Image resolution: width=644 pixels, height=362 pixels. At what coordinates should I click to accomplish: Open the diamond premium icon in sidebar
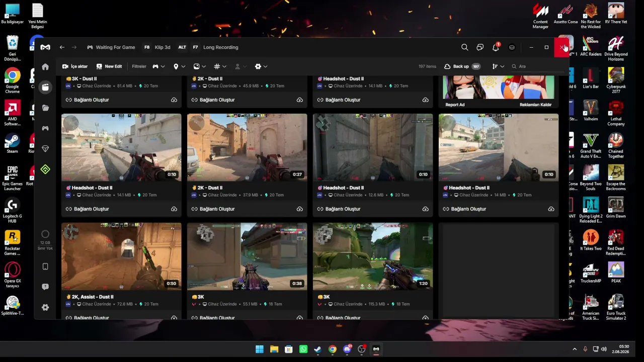pyautogui.click(x=45, y=149)
